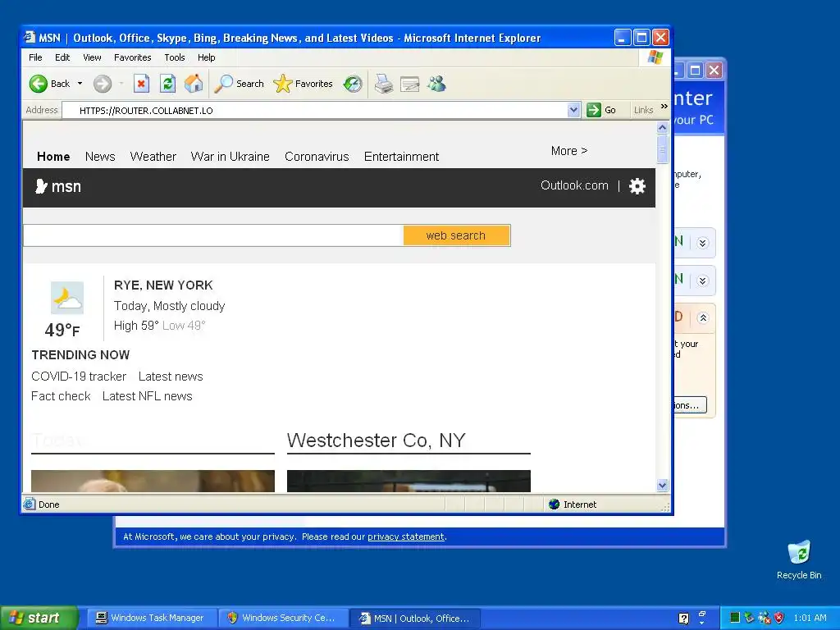This screenshot has height=630, width=840.
Task: Open the Outlook.com link
Action: click(x=574, y=185)
